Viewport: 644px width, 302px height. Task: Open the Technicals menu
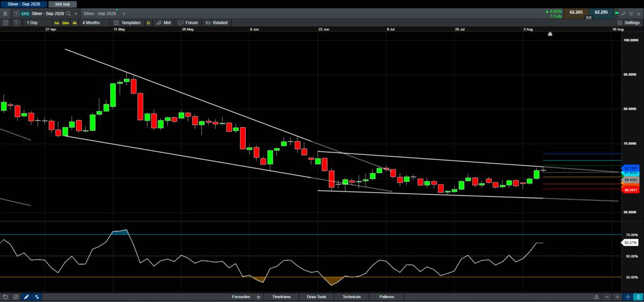tap(352, 297)
